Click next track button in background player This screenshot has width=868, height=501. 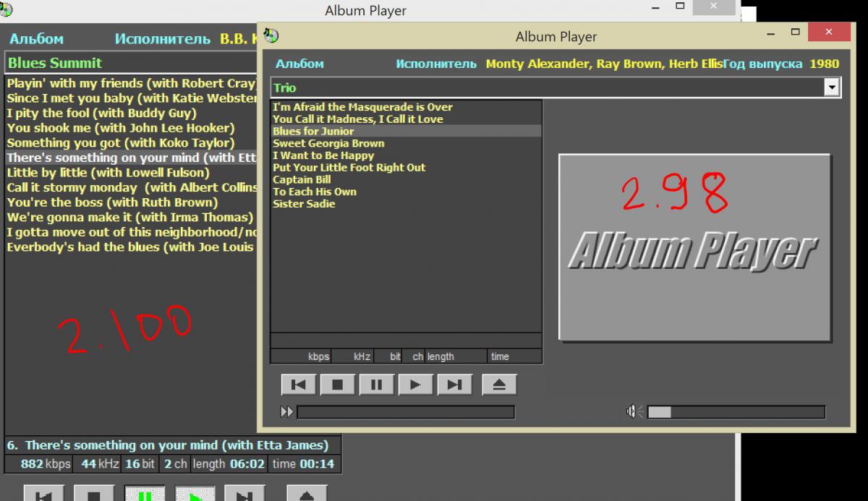[x=244, y=494]
